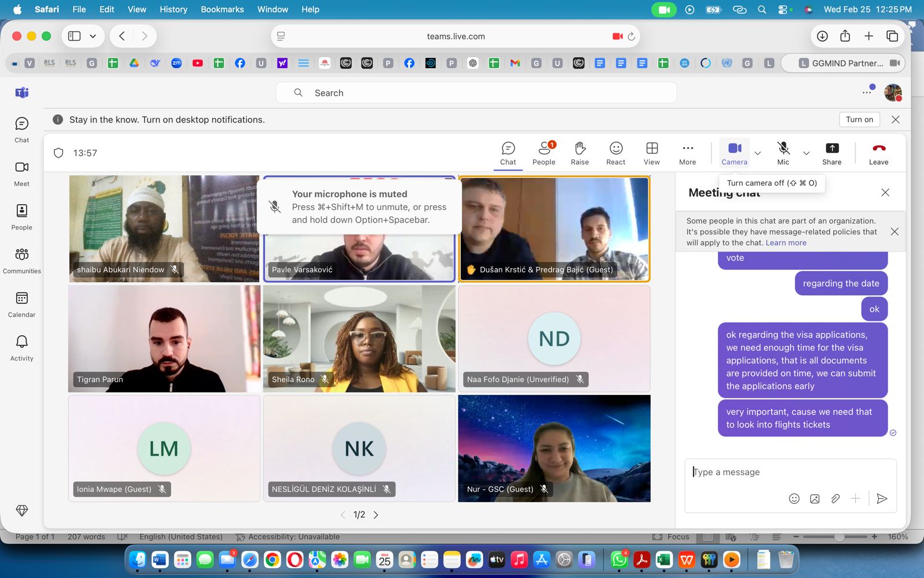924x578 pixels.
Task: Open the emoji picker in message box
Action: click(794, 499)
